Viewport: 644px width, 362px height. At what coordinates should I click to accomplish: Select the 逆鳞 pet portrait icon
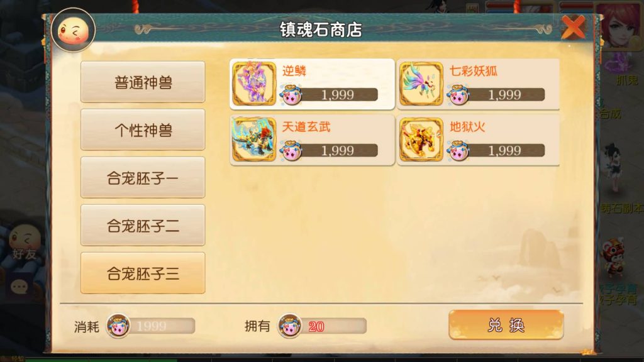point(254,84)
